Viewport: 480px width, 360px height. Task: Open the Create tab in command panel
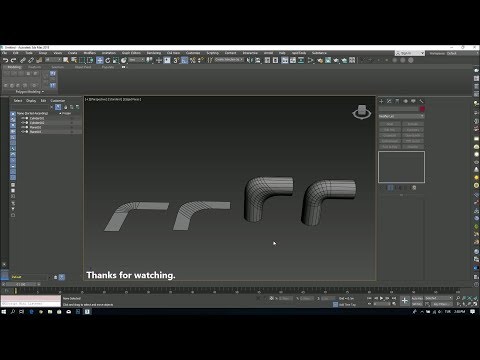tap(382, 101)
